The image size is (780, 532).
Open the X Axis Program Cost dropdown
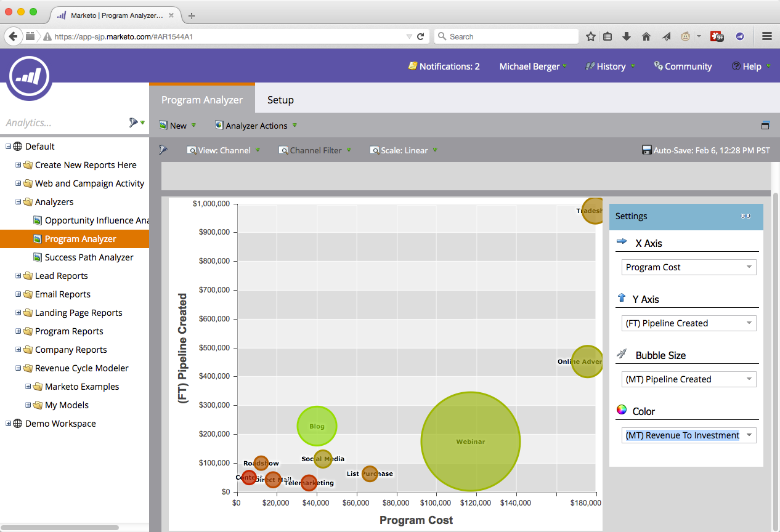pyautogui.click(x=688, y=267)
